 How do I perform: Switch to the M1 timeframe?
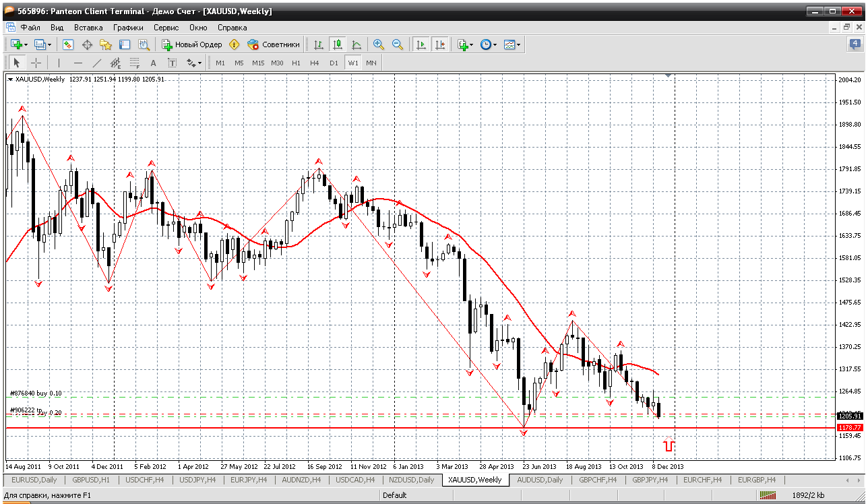[220, 63]
